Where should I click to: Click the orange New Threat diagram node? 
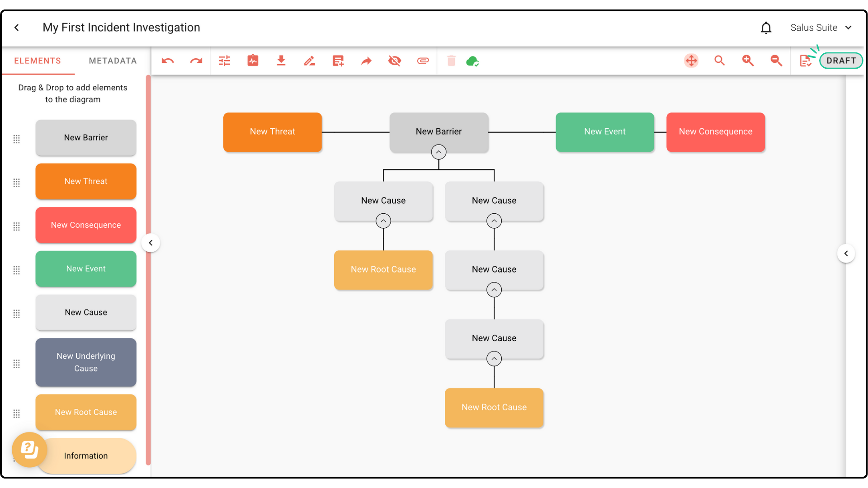273,132
